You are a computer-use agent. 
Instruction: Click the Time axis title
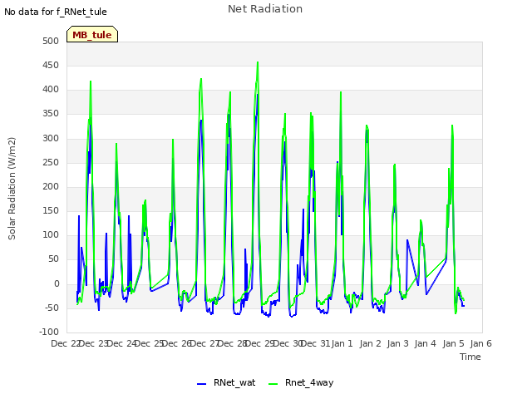point(470,357)
